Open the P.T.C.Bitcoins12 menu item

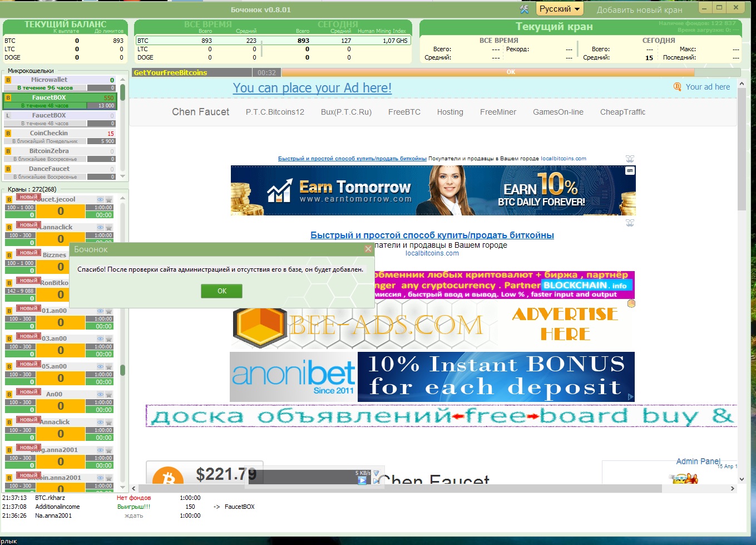point(275,112)
